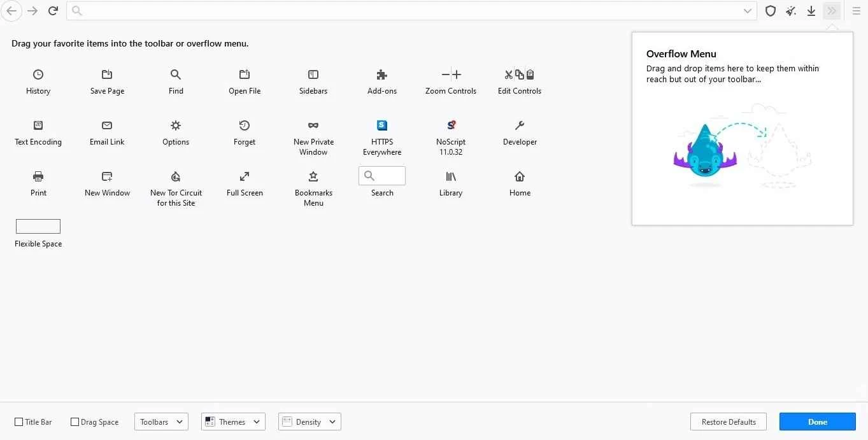This screenshot has height=440, width=868.
Task: Click the Forward arrow button
Action: pos(33,11)
